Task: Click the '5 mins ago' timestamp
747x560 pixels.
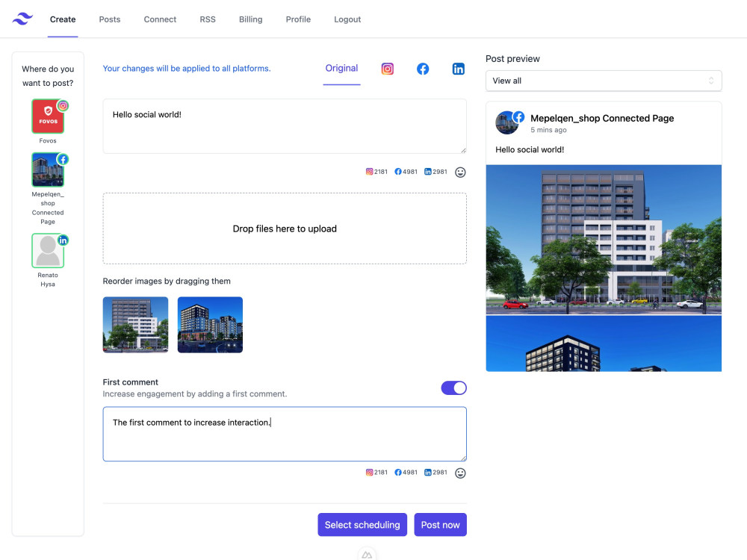Action: tap(549, 130)
